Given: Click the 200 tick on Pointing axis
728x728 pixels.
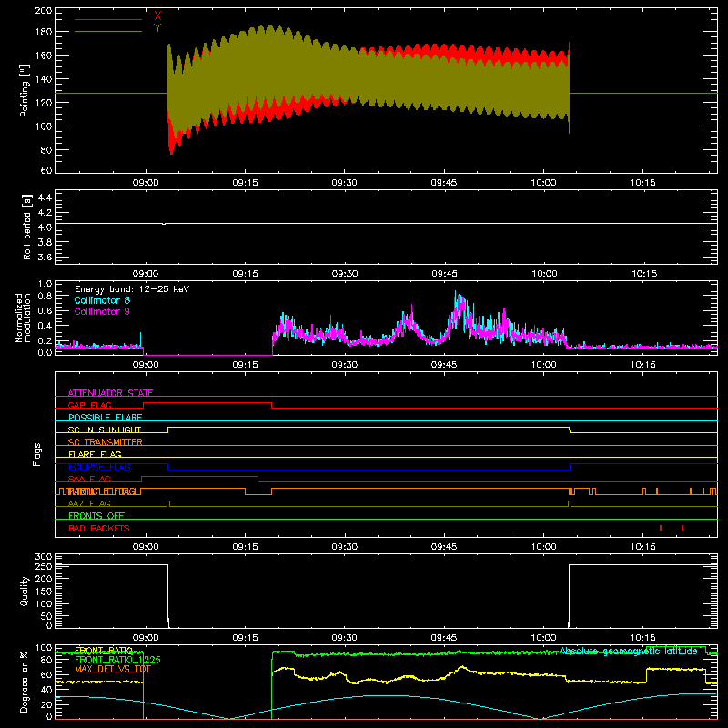Looking at the screenshot, I should 44,11.
